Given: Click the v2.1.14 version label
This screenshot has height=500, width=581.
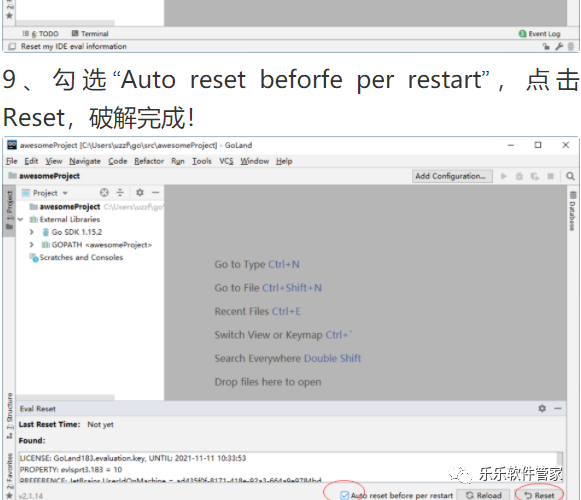Looking at the screenshot, I should (x=31, y=496).
